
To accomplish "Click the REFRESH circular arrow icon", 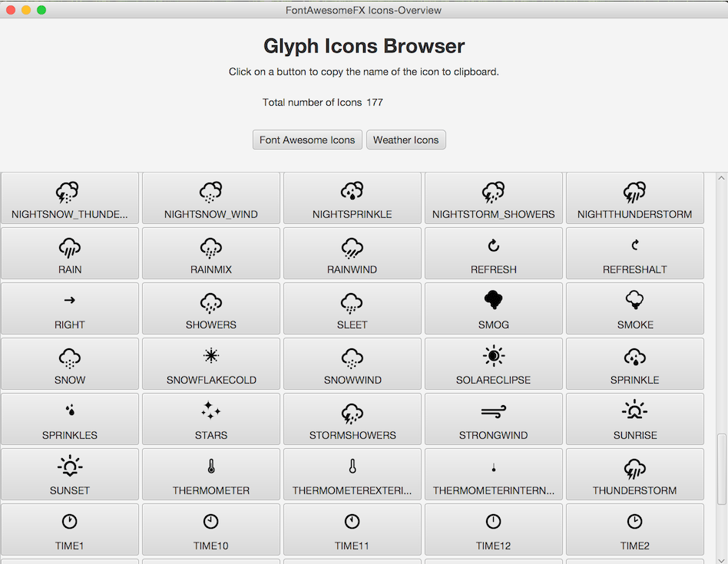I will (494, 246).
